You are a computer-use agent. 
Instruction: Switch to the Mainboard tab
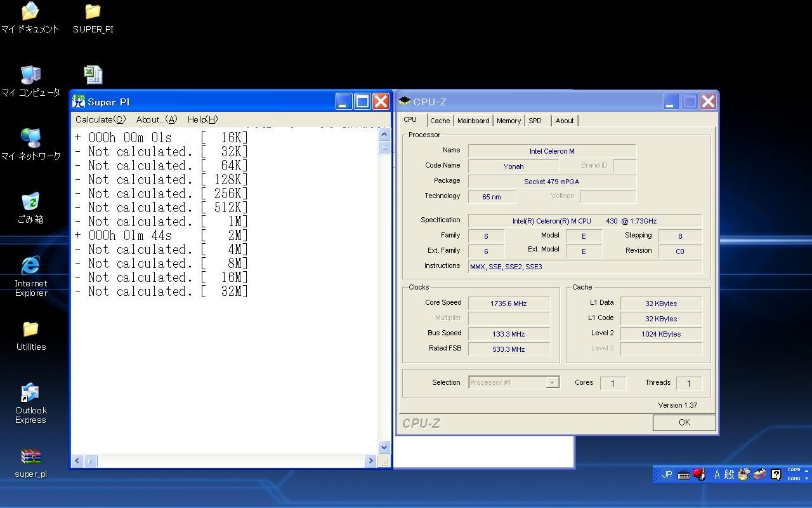pos(473,121)
